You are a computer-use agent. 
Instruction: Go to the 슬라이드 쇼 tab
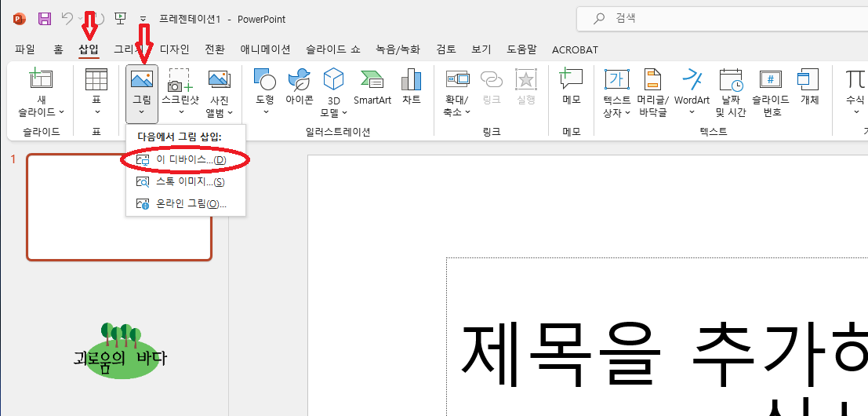point(333,49)
